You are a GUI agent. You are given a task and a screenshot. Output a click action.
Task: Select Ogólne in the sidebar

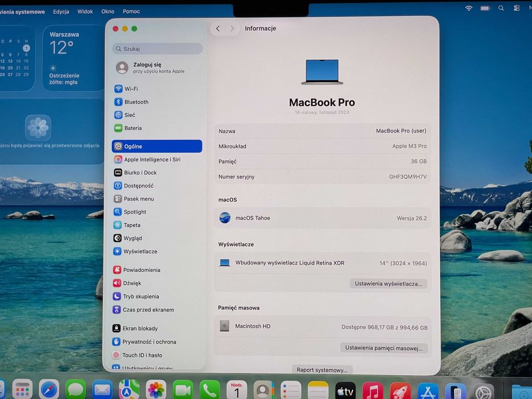157,146
